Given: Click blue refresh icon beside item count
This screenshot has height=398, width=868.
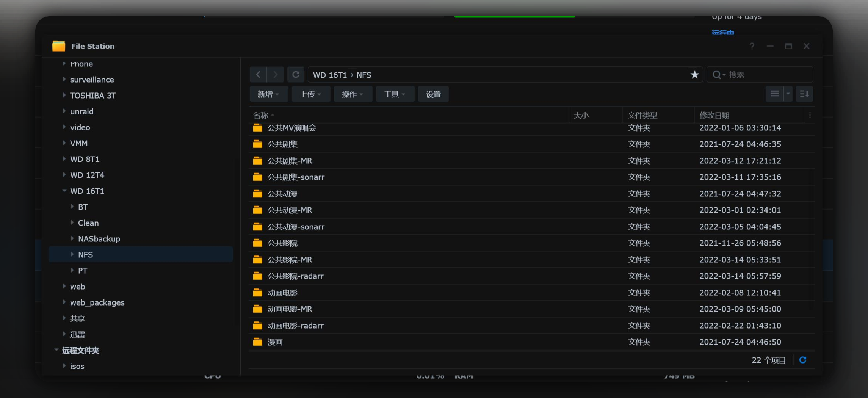Looking at the screenshot, I should [x=803, y=360].
